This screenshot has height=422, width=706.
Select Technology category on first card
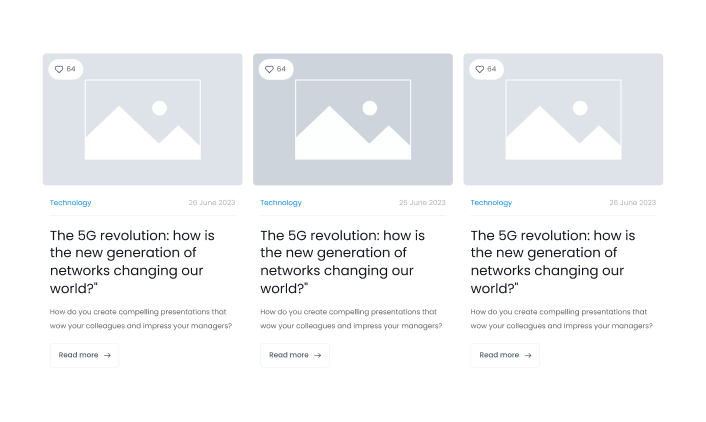coord(70,203)
